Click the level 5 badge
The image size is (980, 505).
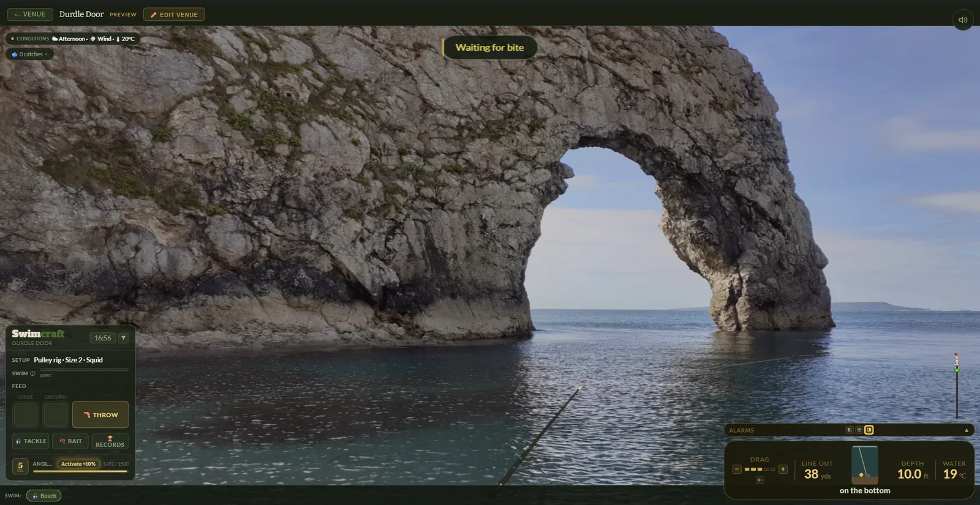(x=20, y=466)
